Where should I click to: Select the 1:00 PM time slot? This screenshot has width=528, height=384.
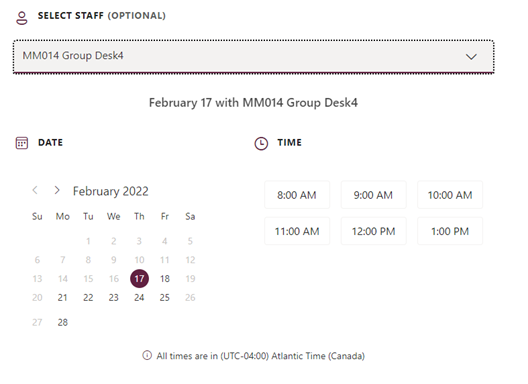[450, 231]
